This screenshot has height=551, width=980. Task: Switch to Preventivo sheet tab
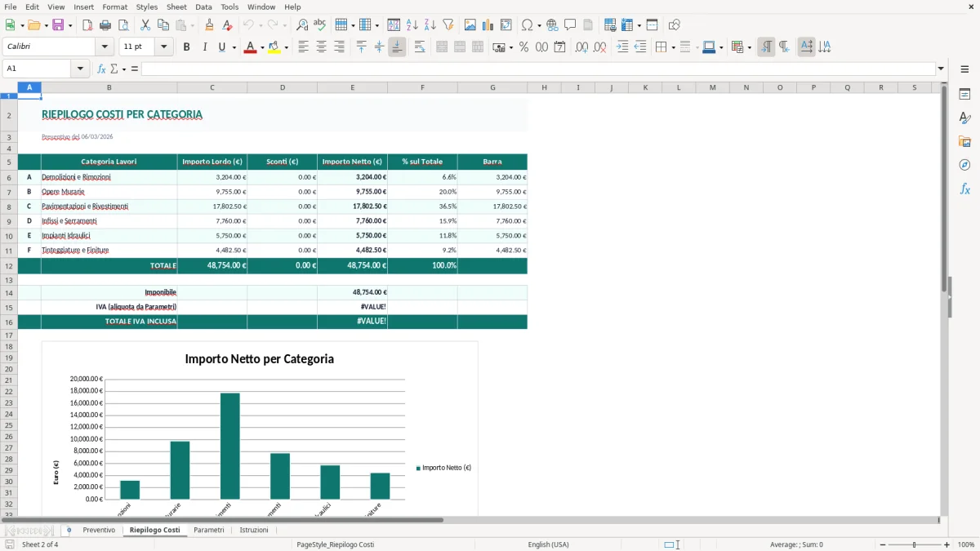pos(99,530)
